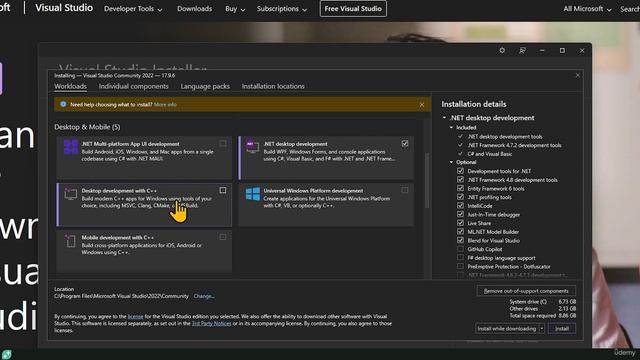This screenshot has height=360, width=640.
Task: Uncheck the IntelliCode option
Action: [460, 206]
